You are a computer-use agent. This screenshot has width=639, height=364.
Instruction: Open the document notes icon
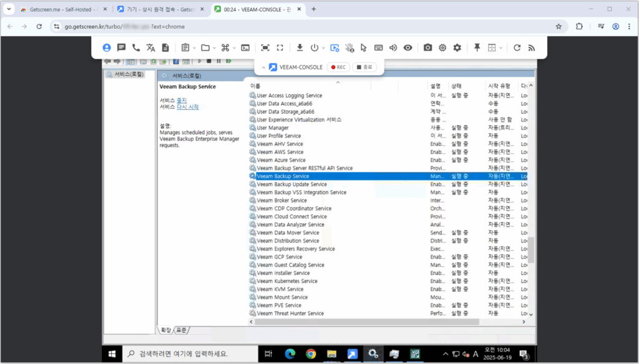click(165, 47)
